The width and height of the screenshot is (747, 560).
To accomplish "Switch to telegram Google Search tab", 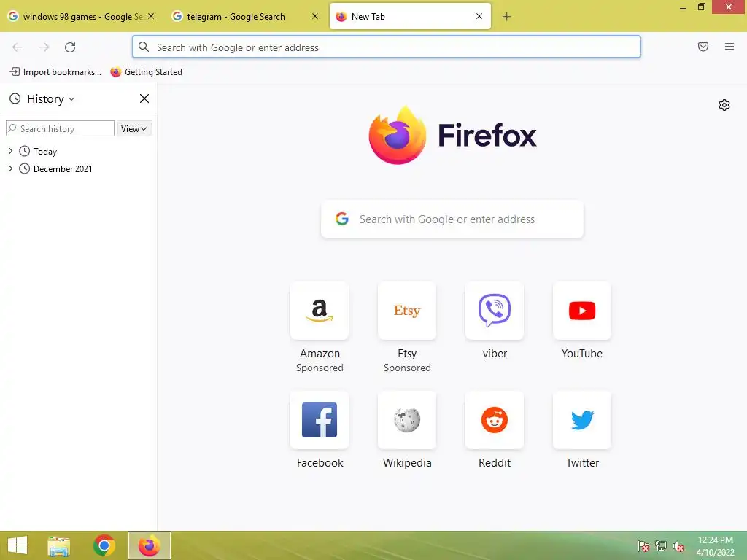I will 245,17.
